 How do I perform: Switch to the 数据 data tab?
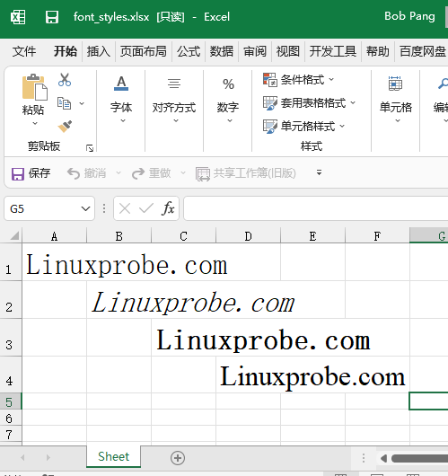[222, 51]
